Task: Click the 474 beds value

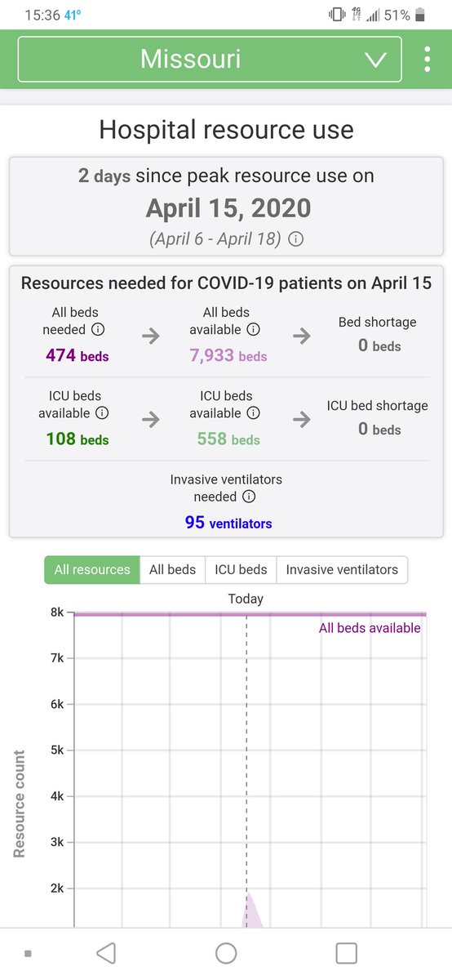Action: (78, 355)
